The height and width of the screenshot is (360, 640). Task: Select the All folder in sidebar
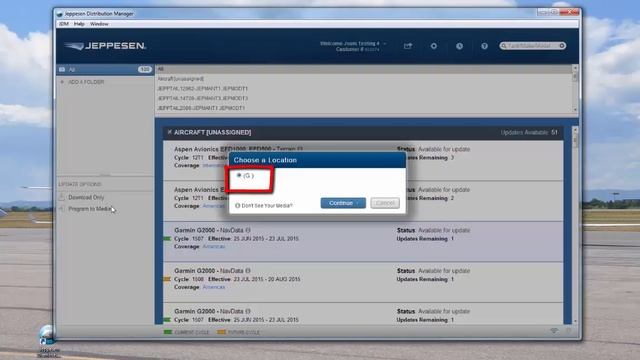pyautogui.click(x=105, y=69)
